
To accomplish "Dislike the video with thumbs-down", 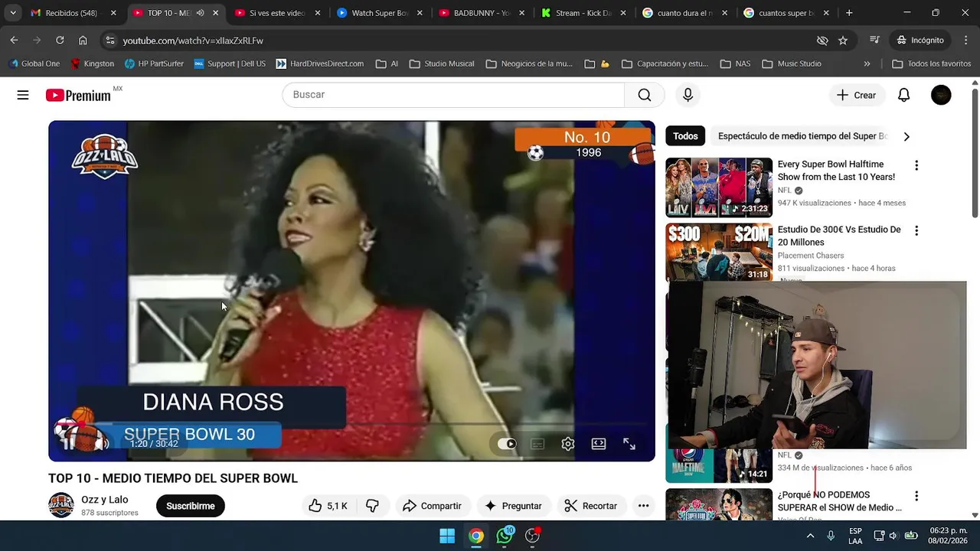I will pos(372,506).
